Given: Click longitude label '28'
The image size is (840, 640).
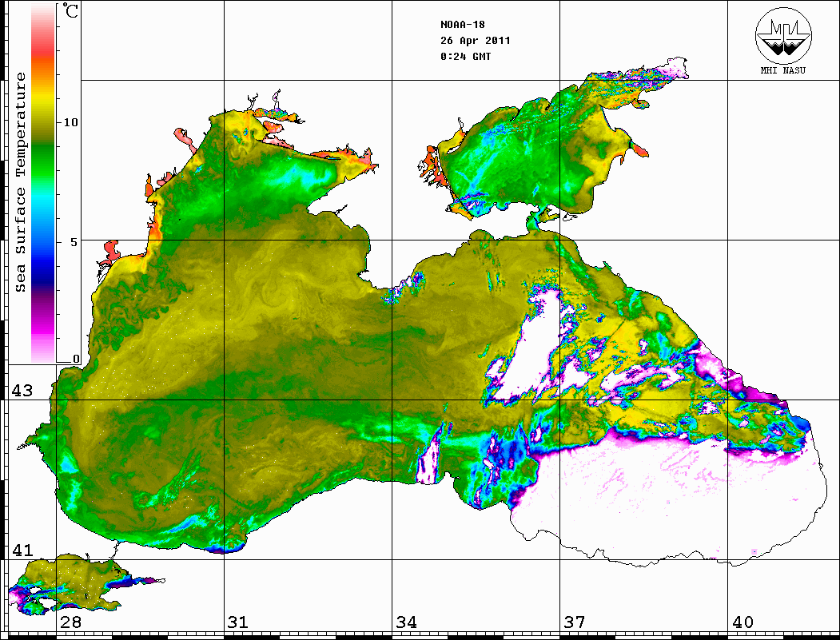Looking at the screenshot, I should [70, 622].
